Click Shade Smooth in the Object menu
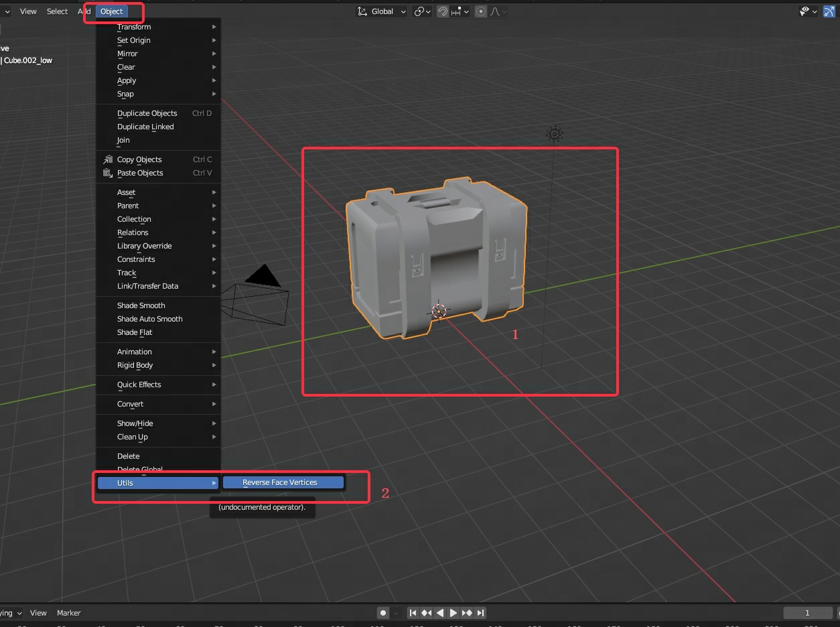Viewport: 840px width, 627px height. (x=141, y=305)
